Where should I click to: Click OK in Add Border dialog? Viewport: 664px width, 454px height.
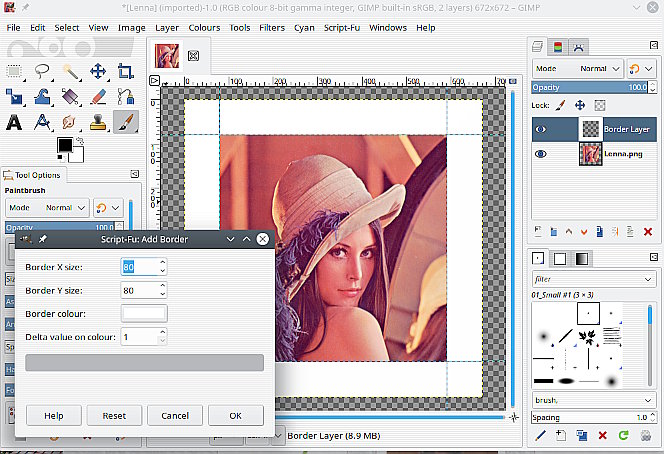click(235, 415)
